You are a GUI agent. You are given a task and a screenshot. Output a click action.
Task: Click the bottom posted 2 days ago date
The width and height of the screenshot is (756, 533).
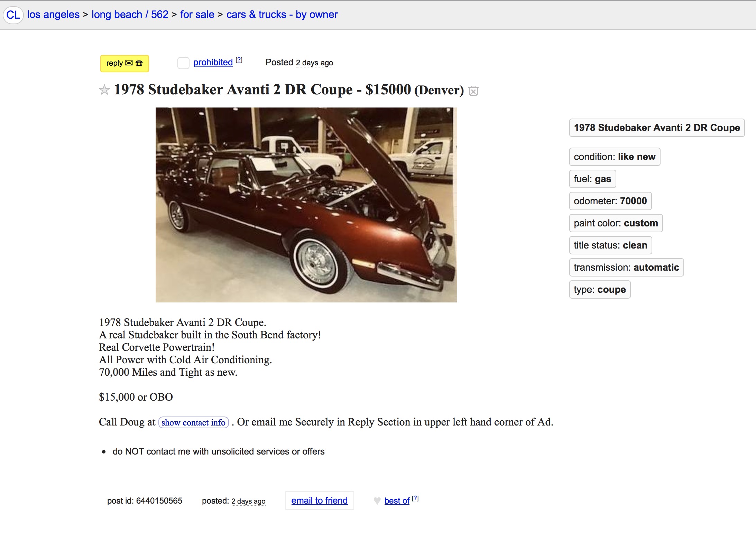[x=248, y=501]
